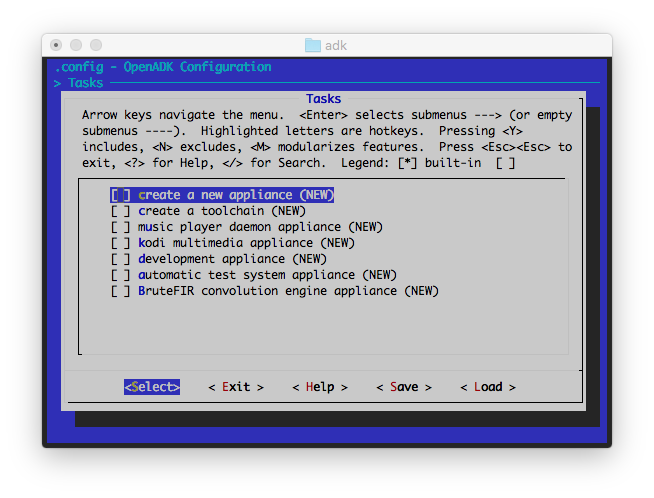The image size is (654, 498).
Task: Toggle the 'create a toolchain' checkbox
Action: click(x=120, y=211)
